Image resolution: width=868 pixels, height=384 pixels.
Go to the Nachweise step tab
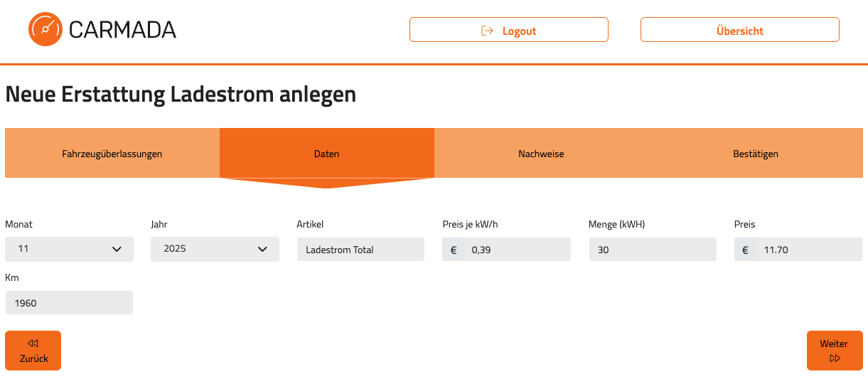pyautogui.click(x=541, y=154)
